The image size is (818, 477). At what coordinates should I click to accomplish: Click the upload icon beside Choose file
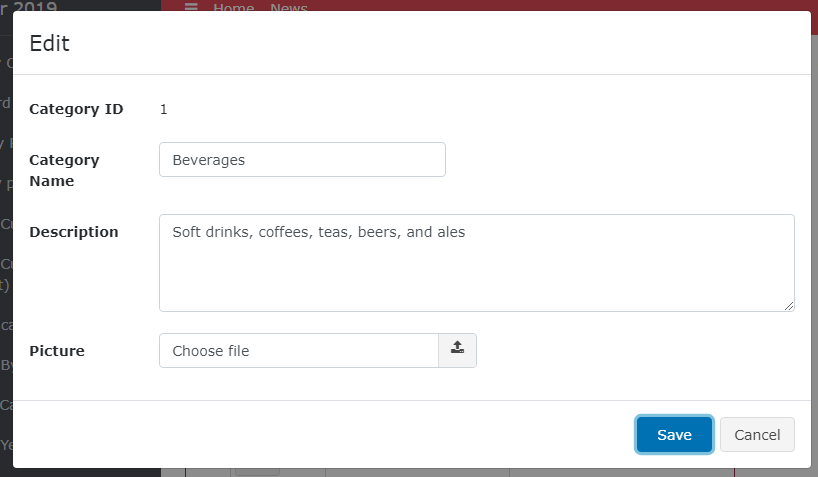coord(458,350)
